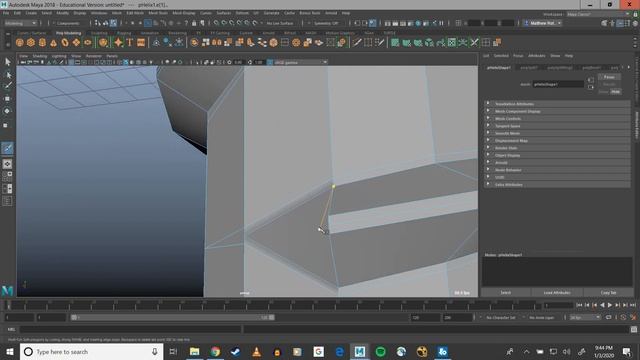Expand the Object Display section
The image size is (640, 360).
tap(558, 155)
